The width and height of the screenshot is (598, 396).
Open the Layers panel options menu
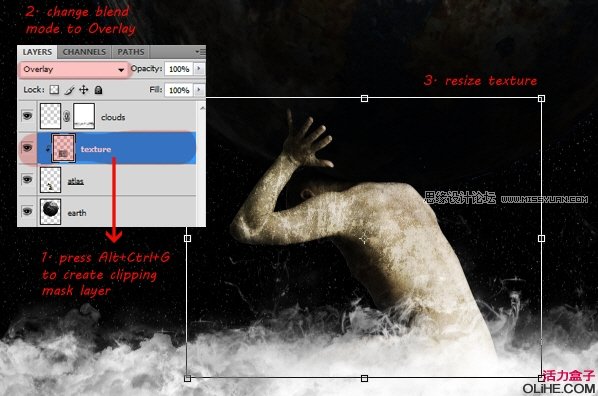(200, 51)
